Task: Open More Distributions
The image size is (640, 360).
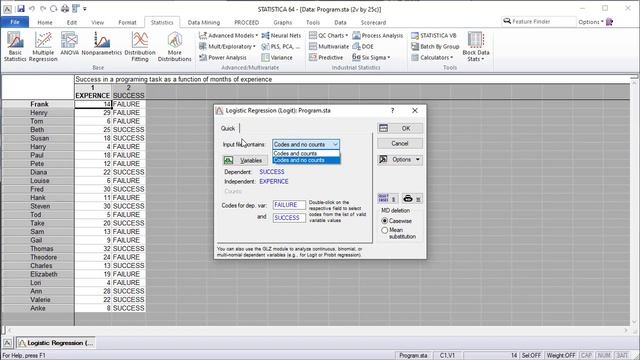Action: coord(174,47)
